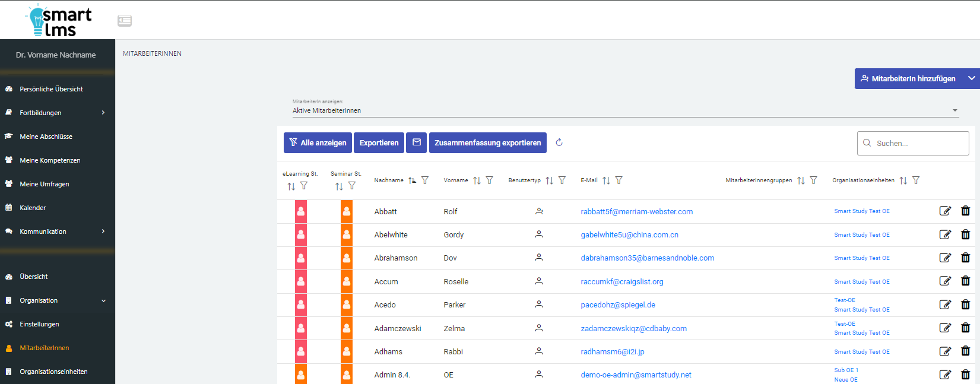Open the Aktive MitarbeiterInnen dropdown
980x384 pixels.
click(x=625, y=110)
